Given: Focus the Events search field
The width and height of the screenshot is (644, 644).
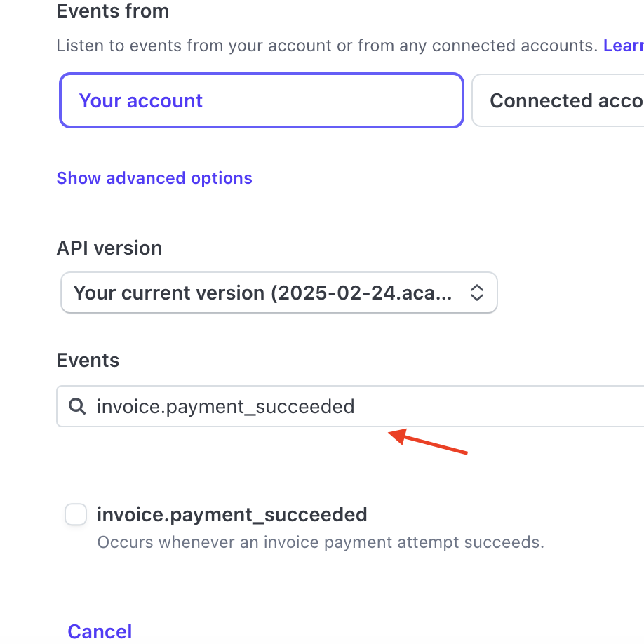Looking at the screenshot, I should (x=350, y=406).
